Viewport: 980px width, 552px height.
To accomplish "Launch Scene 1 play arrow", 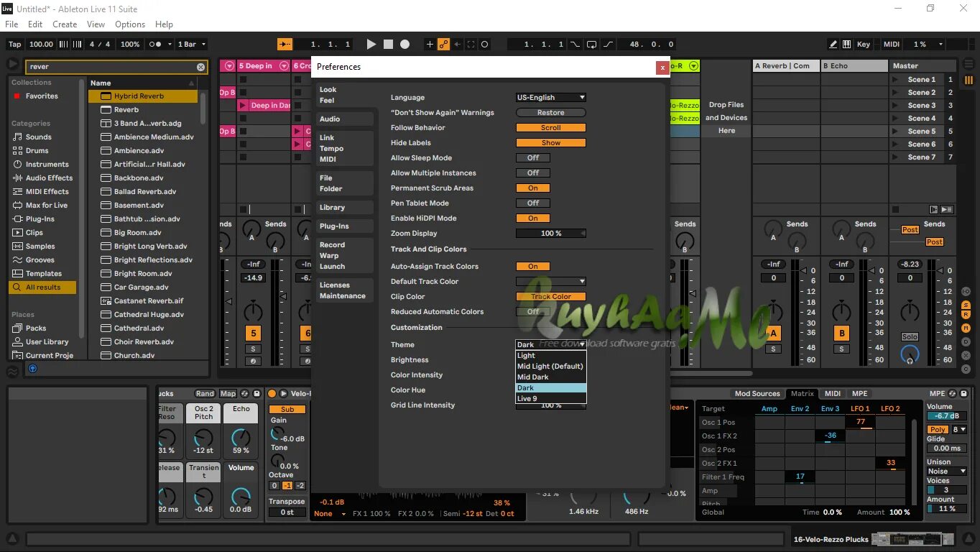I will point(895,80).
